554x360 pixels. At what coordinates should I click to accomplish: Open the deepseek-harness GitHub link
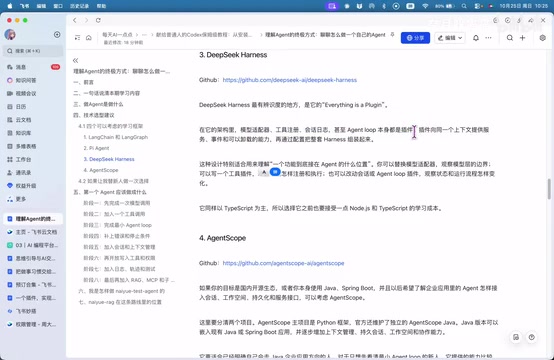click(x=290, y=80)
